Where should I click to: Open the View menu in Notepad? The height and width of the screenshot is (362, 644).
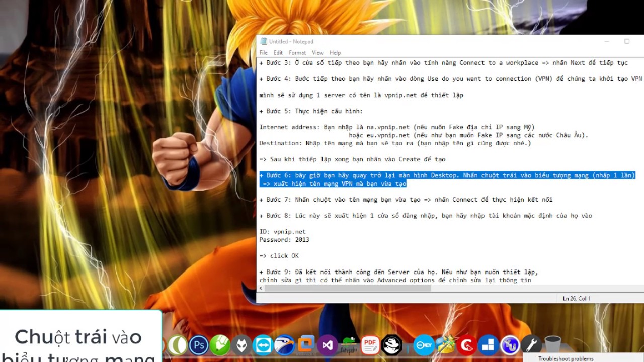317,53
